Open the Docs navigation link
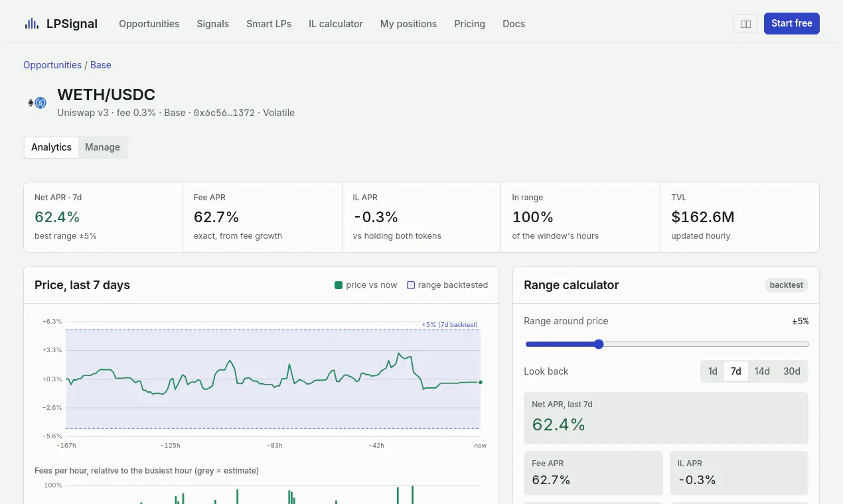 514,24
